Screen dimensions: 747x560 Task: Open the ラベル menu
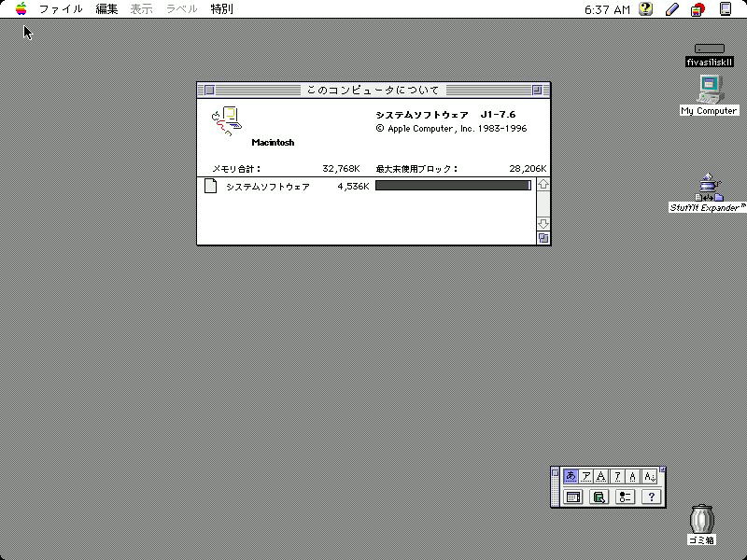181,9
